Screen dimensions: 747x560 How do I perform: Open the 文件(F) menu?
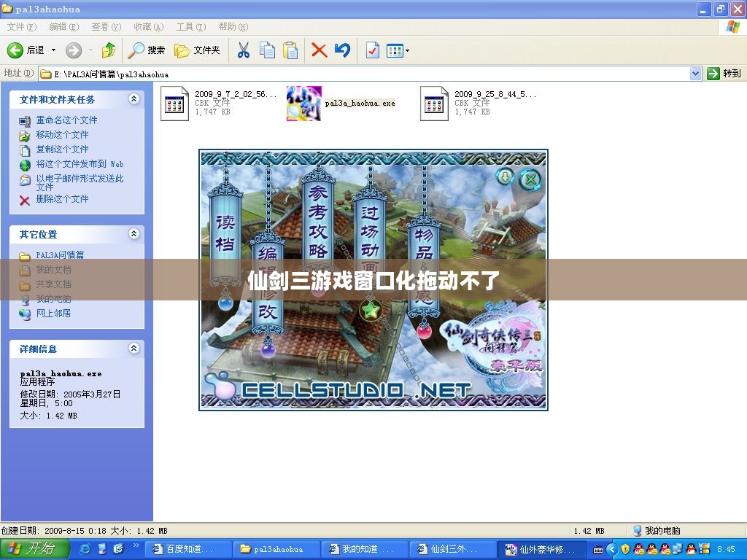(x=21, y=27)
